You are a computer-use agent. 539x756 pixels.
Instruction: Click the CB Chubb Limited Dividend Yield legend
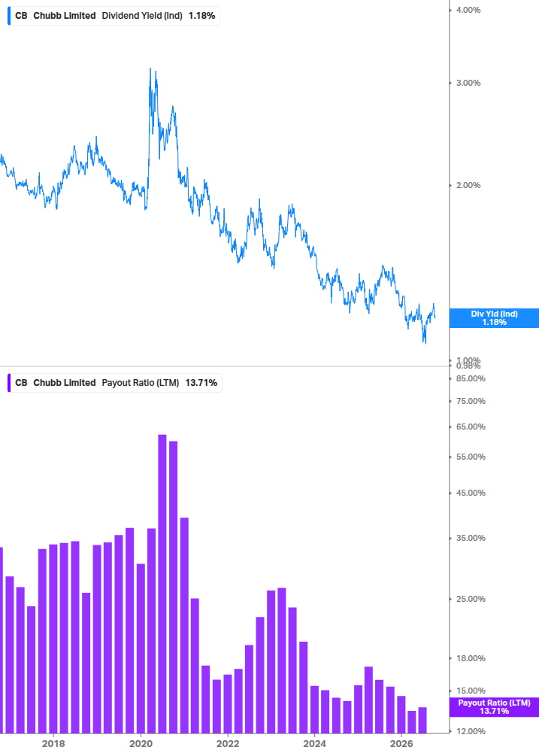click(x=114, y=16)
